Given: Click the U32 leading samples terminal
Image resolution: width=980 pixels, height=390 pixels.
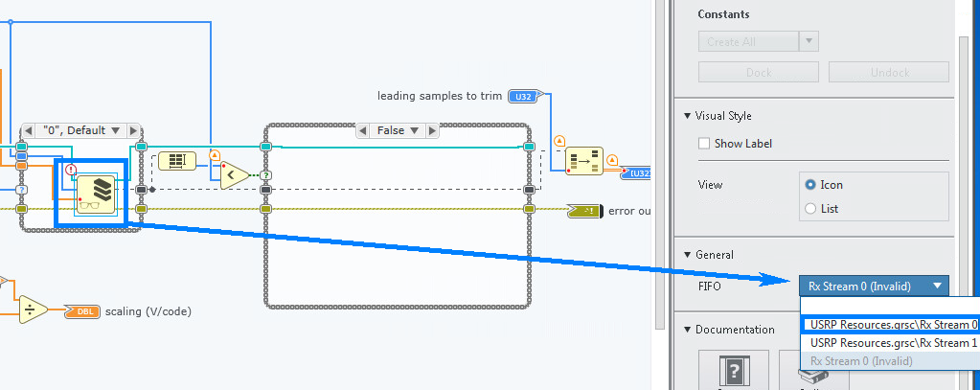Looking at the screenshot, I should 523,96.
